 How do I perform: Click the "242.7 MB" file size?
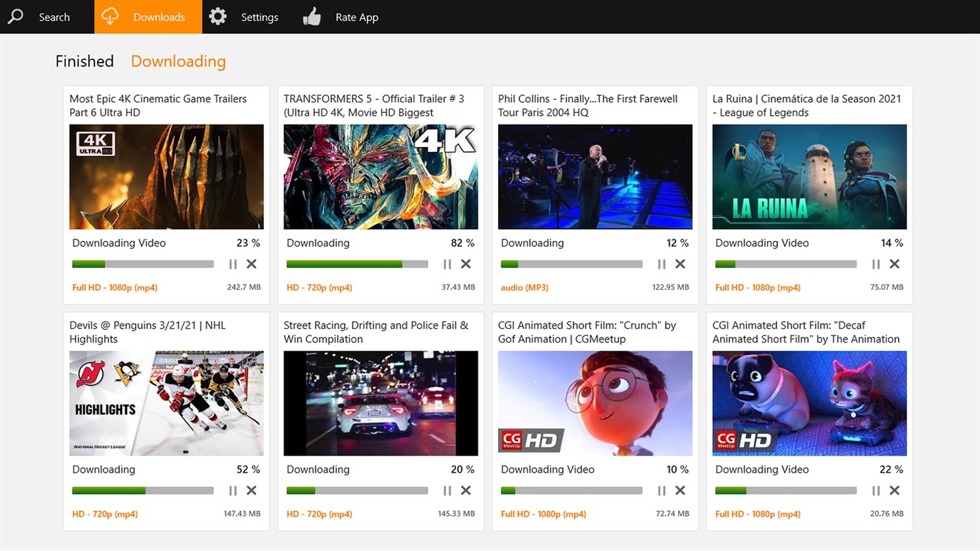pos(244,287)
